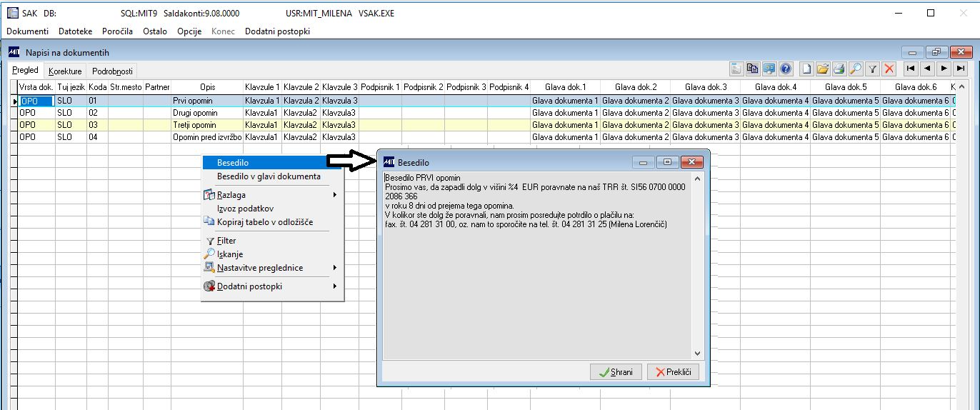Click the SAK application icon in title bar
Viewport: 980px width, 410px height.
click(12, 13)
